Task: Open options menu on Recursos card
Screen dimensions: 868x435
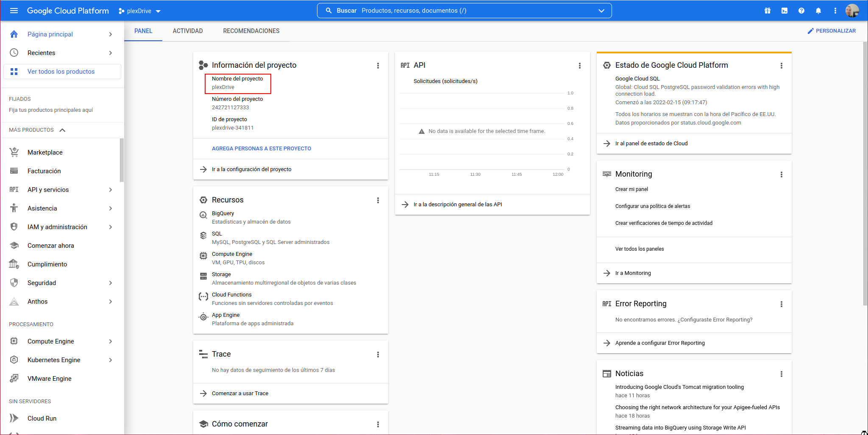Action: pyautogui.click(x=378, y=200)
